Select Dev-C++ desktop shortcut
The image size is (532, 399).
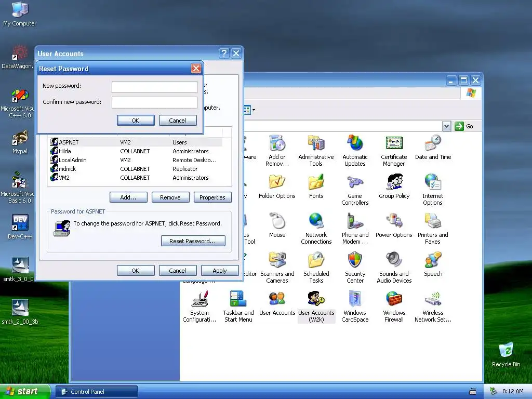[20, 227]
